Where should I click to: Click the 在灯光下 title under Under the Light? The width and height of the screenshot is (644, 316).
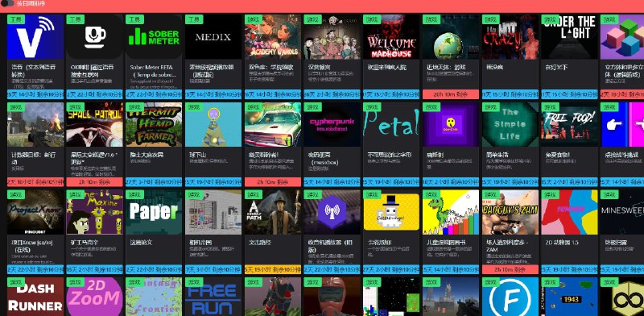(556, 67)
